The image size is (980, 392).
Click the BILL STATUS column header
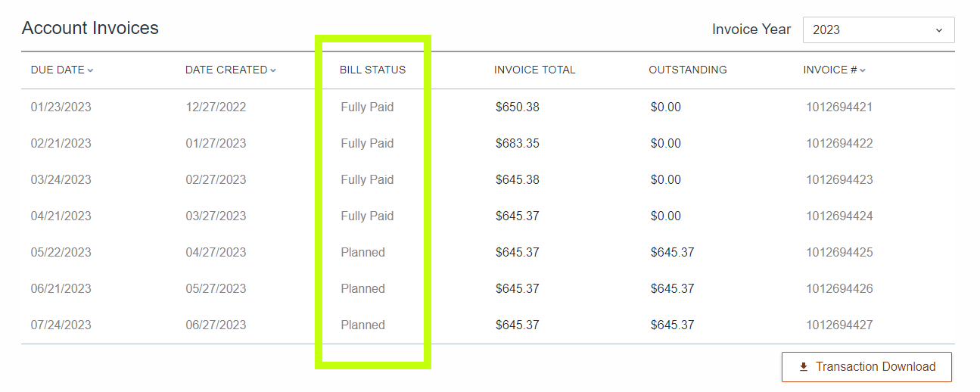(x=372, y=70)
